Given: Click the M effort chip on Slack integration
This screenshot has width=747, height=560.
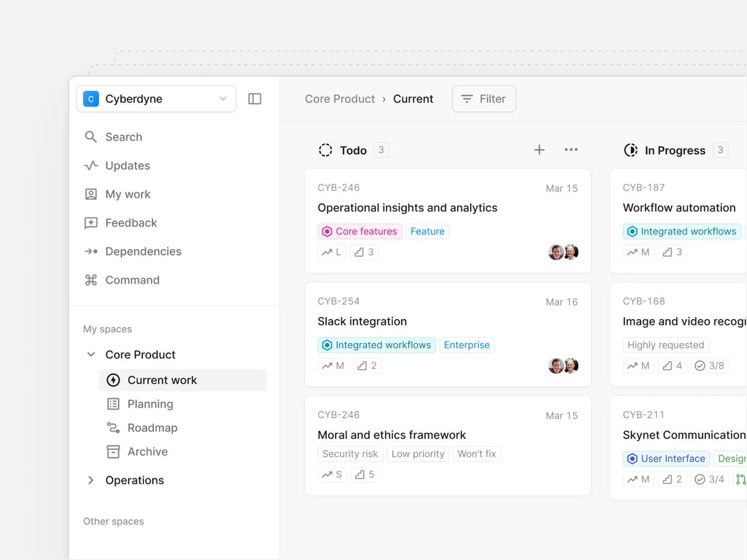Looking at the screenshot, I should (334, 366).
